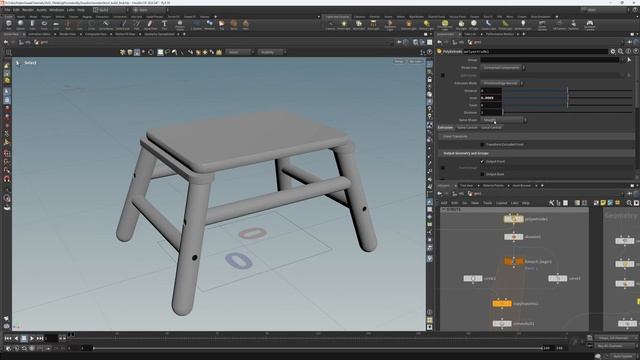Uncheck the Output Front checkbox
The width and height of the screenshot is (640, 360).
pos(482,162)
